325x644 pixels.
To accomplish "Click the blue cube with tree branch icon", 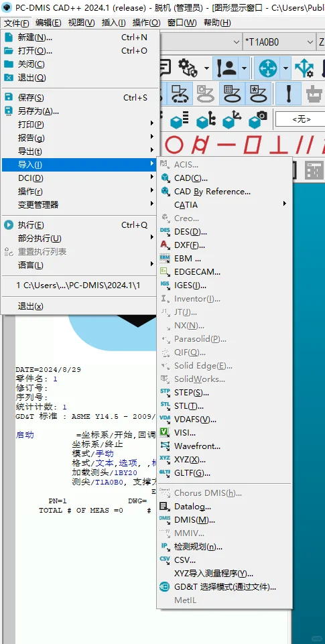I will click(x=206, y=120).
